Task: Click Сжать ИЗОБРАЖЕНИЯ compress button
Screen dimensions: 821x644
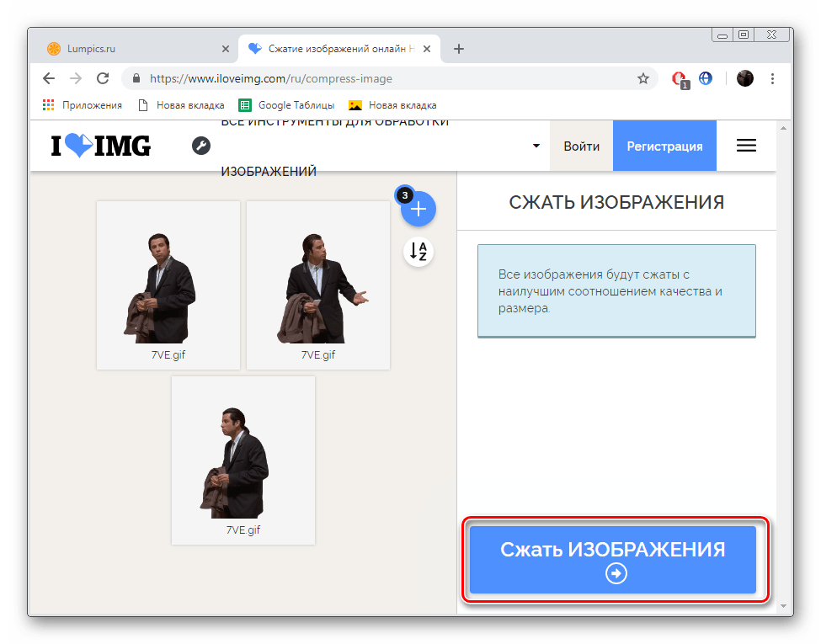Action: pos(613,560)
